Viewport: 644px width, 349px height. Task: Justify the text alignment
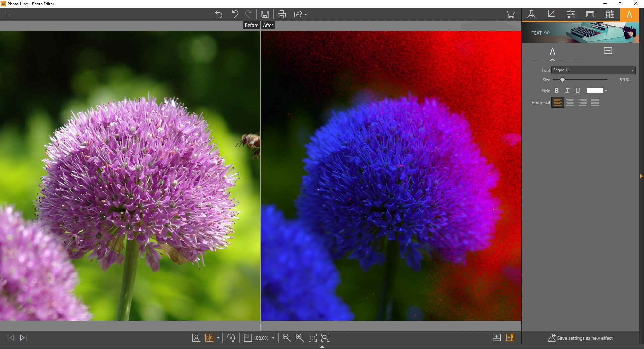pyautogui.click(x=595, y=102)
